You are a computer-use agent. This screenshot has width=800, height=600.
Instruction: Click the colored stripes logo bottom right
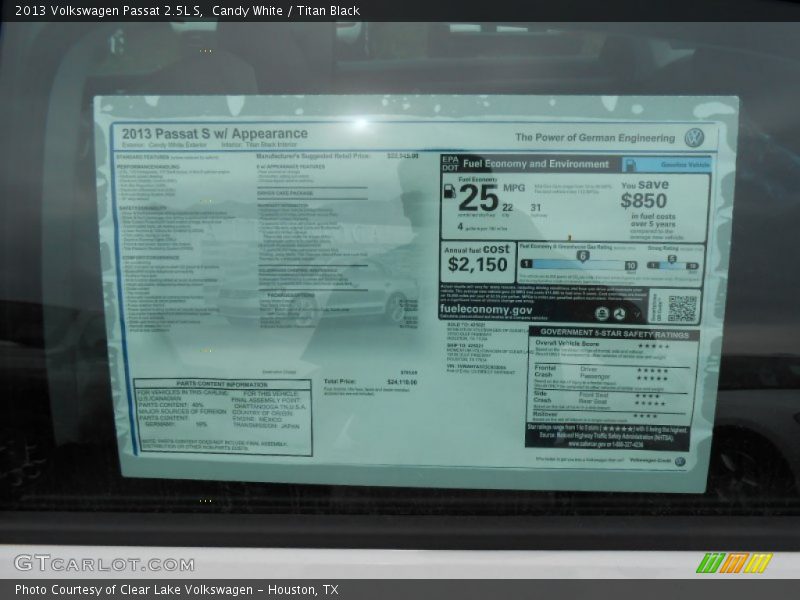pyautogui.click(x=734, y=563)
